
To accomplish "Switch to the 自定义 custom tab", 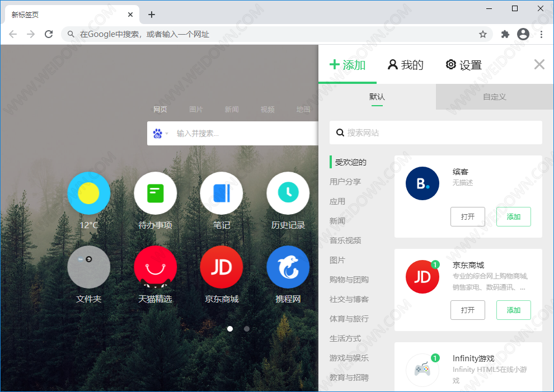I will click(x=494, y=97).
